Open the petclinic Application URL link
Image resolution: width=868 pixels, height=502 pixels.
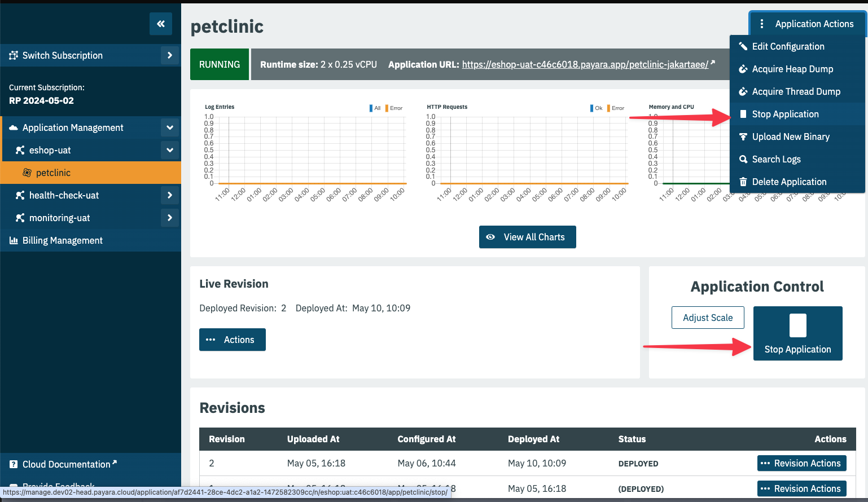tap(585, 64)
